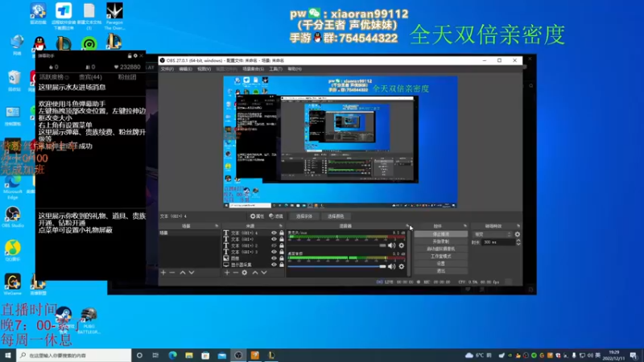
Task: Open danmaku assistant settings gear icon
Action: click(135, 56)
